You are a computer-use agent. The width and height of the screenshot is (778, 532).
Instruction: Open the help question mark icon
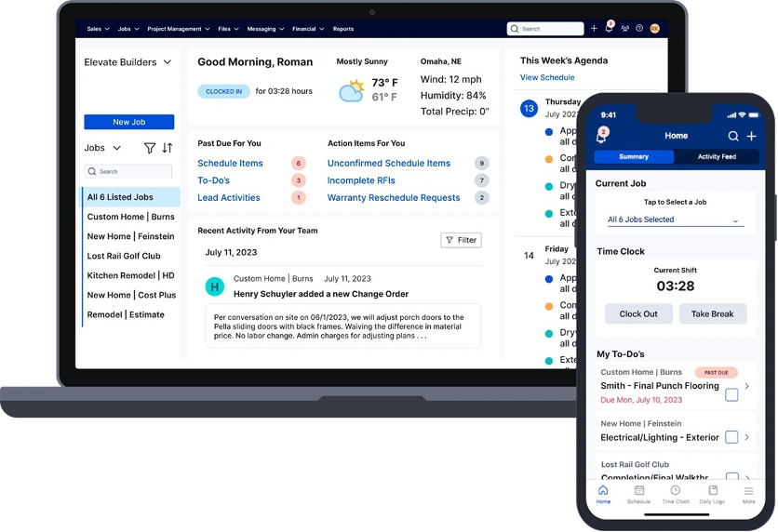639,29
